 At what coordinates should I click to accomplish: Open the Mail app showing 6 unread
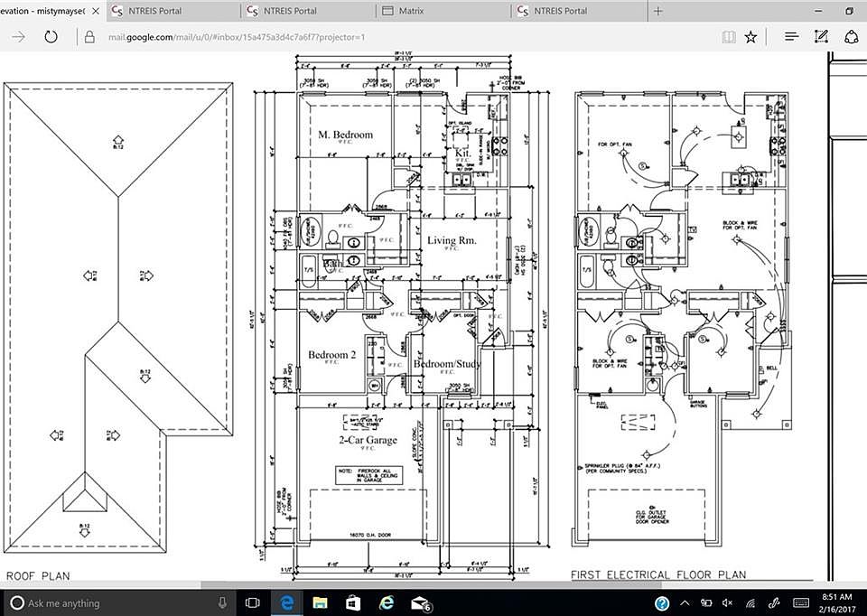pyautogui.click(x=421, y=603)
